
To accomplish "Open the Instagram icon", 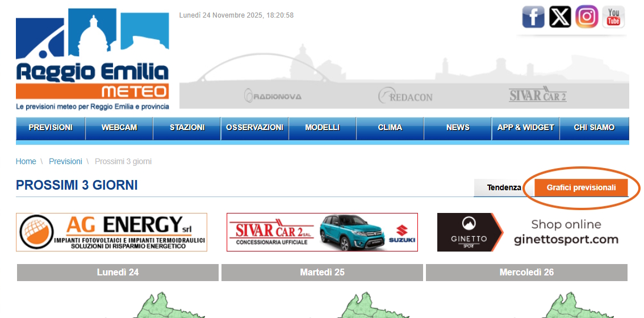I will click(x=587, y=17).
